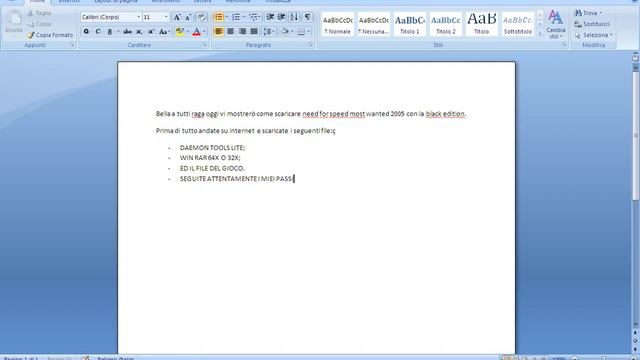Open the Paragrafo dialog launcher

click(x=311, y=45)
